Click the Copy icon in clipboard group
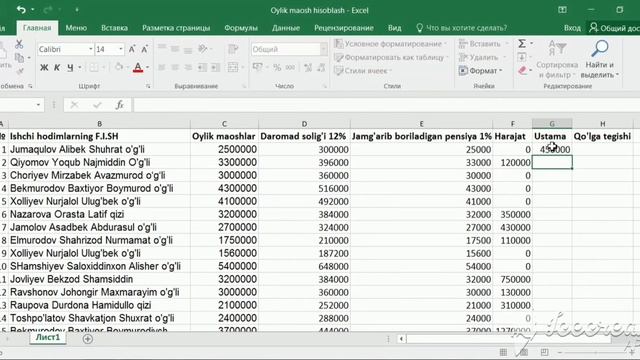640x360 pixels. (19, 58)
